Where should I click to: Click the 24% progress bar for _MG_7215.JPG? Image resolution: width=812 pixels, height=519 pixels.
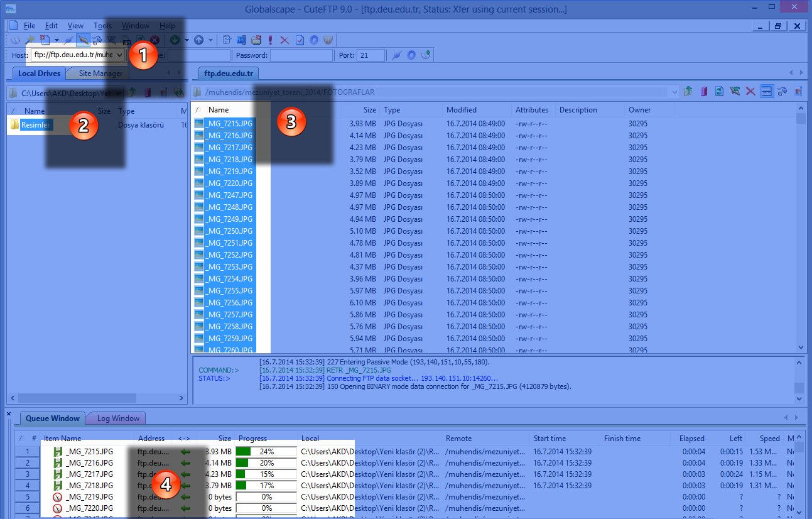[x=266, y=451]
